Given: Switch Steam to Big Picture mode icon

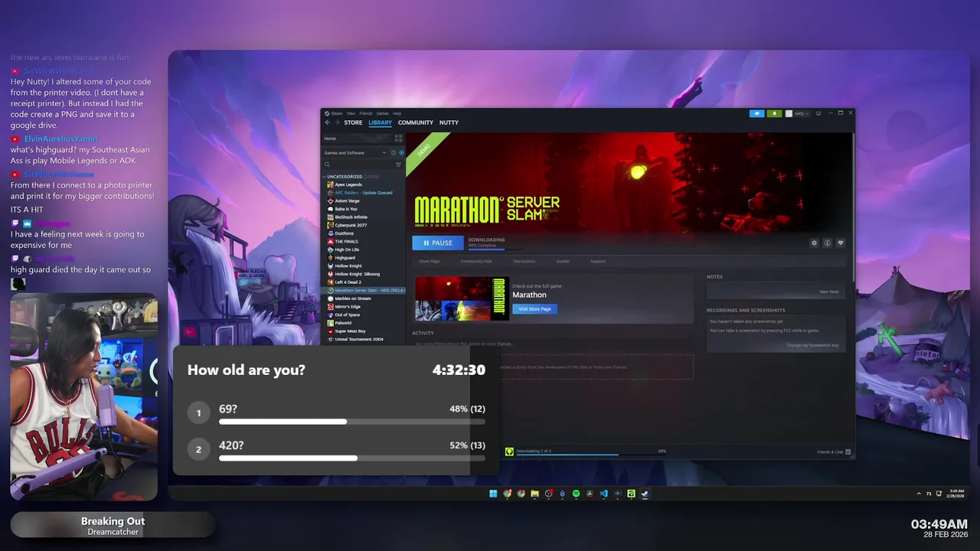Looking at the screenshot, I should (818, 113).
